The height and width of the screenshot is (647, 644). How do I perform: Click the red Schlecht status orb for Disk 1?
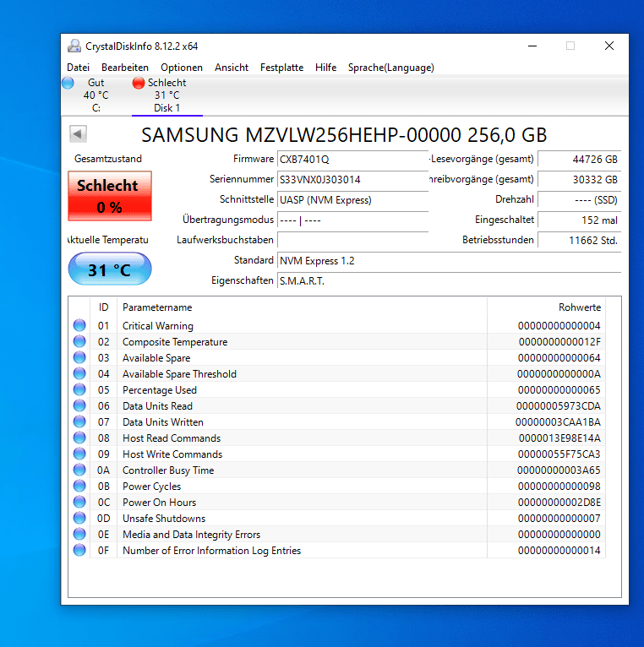point(139,83)
